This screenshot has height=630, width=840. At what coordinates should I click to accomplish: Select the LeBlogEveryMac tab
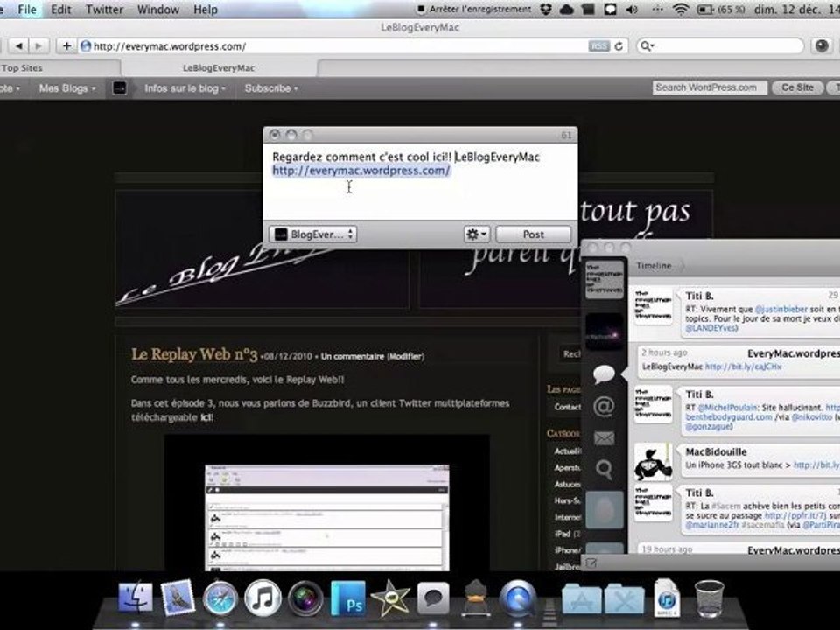click(x=219, y=68)
